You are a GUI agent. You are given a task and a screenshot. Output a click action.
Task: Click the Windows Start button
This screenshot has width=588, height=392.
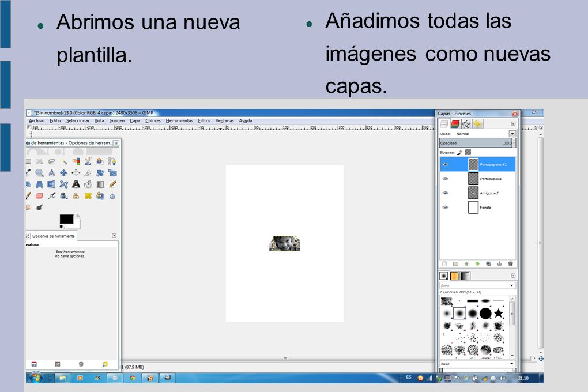tap(36, 378)
